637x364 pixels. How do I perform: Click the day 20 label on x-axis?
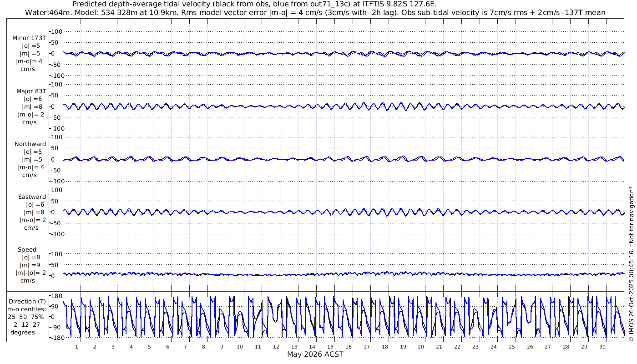(421, 347)
